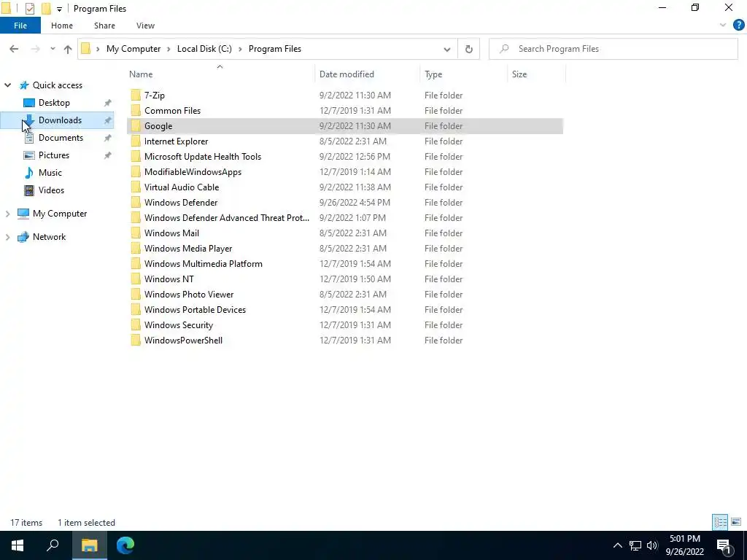Click the Windows NT folder icon
This screenshot has height=560, width=747.
coord(136,279)
